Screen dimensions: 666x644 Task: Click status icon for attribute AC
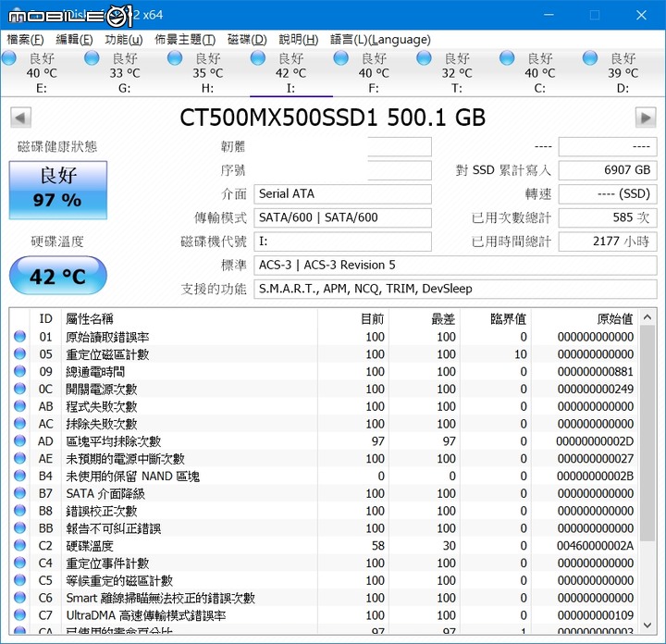[19, 424]
